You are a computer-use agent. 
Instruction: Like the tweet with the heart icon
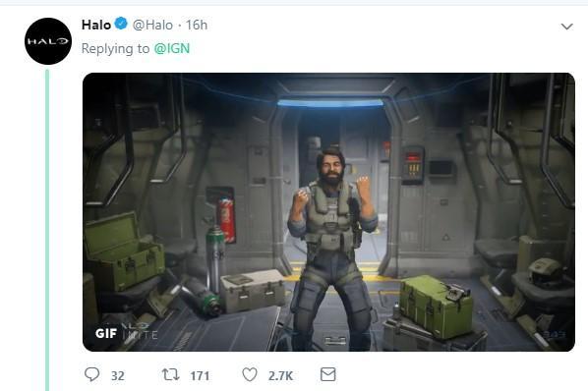pos(250,374)
